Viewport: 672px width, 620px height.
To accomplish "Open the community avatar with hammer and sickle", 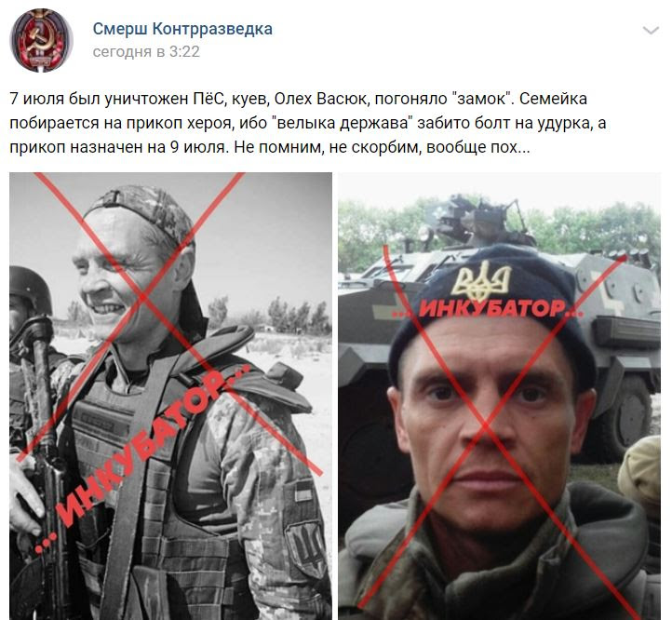I will (x=41, y=40).
